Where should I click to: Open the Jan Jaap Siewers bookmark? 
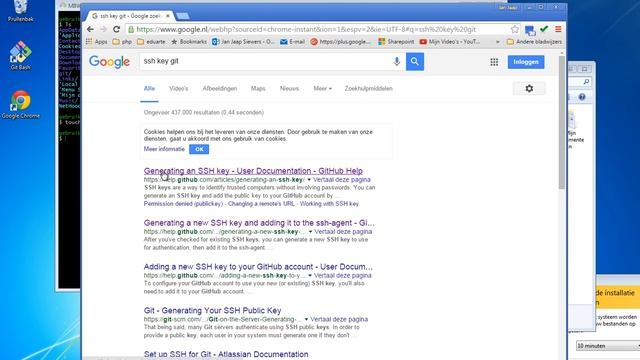tap(243, 42)
